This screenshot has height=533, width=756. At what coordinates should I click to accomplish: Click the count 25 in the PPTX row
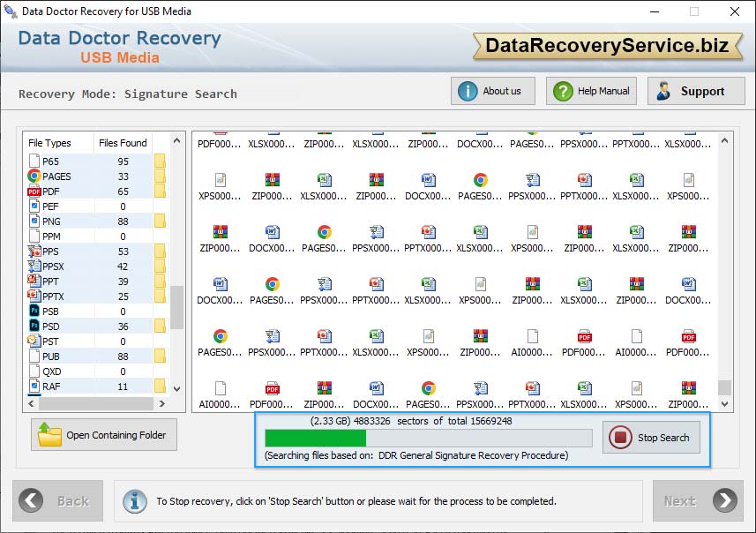pyautogui.click(x=123, y=297)
